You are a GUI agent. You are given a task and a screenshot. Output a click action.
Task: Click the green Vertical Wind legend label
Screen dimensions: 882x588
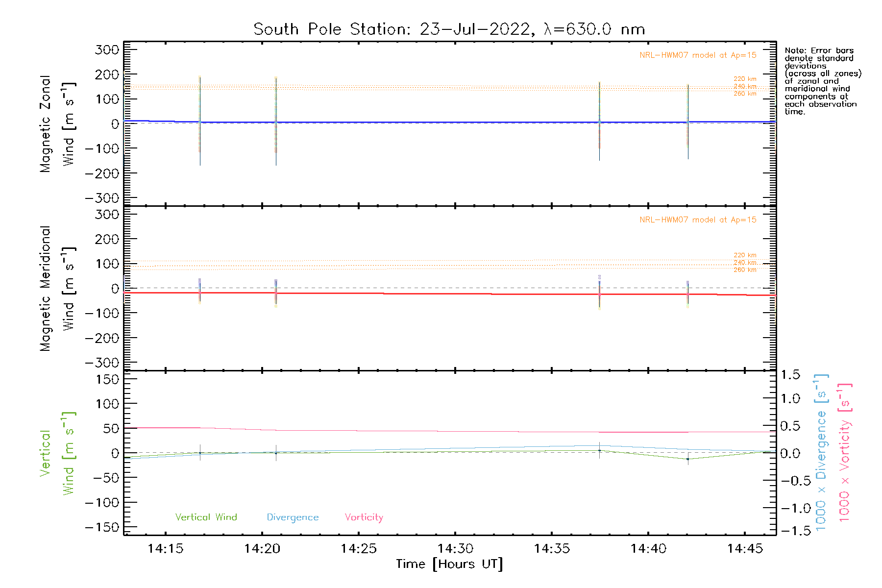[206, 517]
